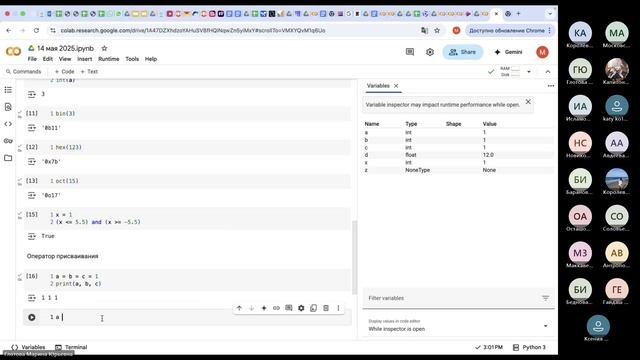This screenshot has width=640, height=360.
Task: Open the Edit menu
Action: [48, 59]
